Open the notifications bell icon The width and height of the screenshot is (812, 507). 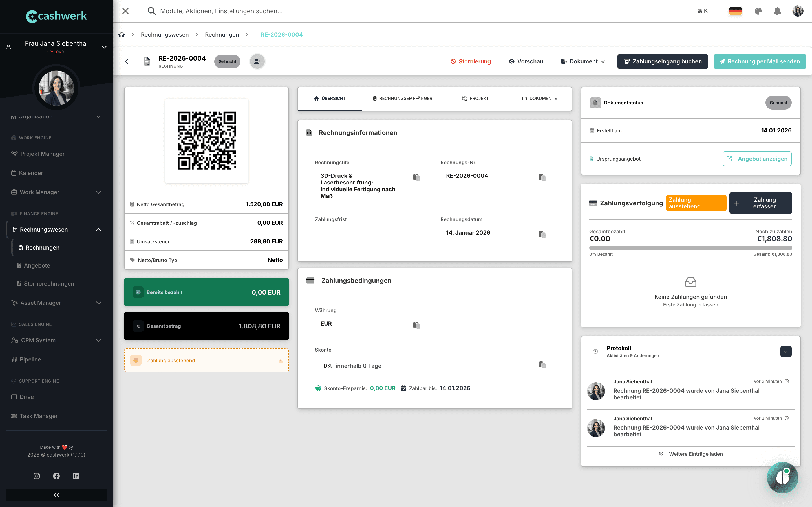778,11
